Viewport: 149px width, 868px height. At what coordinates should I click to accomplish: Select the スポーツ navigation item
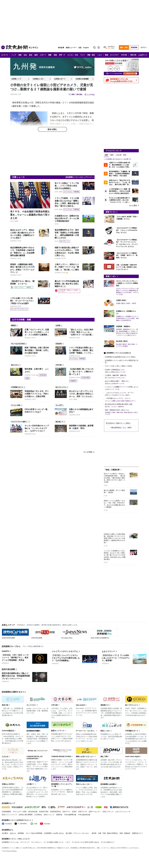point(43,55)
